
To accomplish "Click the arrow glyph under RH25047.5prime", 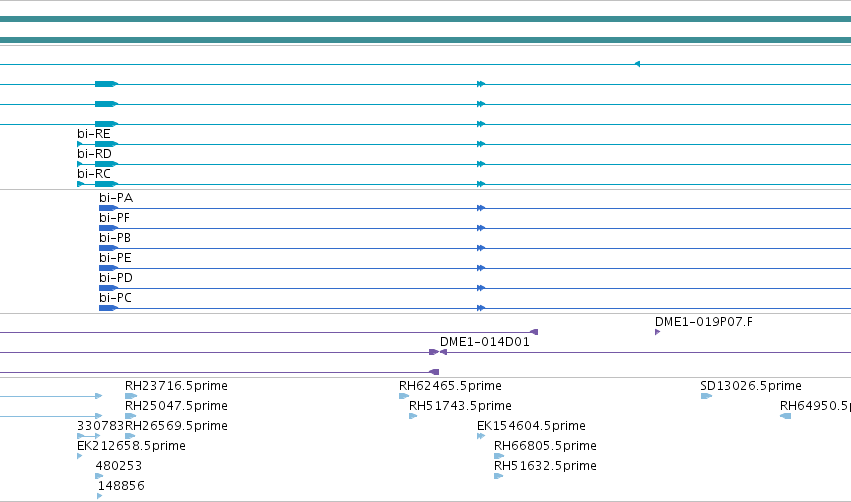I will click(x=130, y=416).
